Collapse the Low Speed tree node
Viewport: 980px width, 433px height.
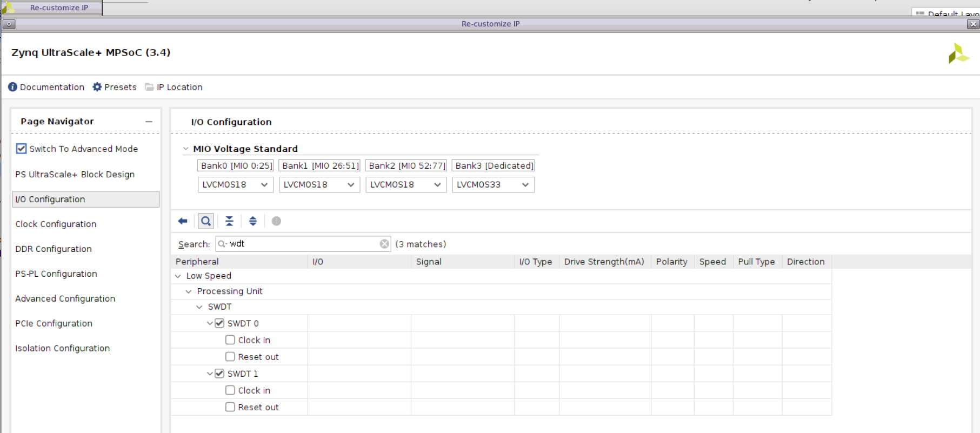(178, 276)
